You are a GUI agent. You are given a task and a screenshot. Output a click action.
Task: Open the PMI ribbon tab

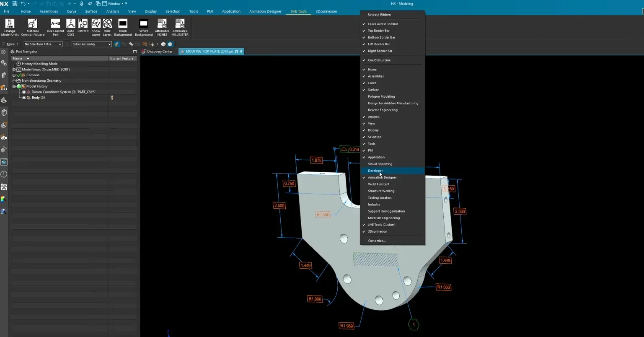point(210,11)
